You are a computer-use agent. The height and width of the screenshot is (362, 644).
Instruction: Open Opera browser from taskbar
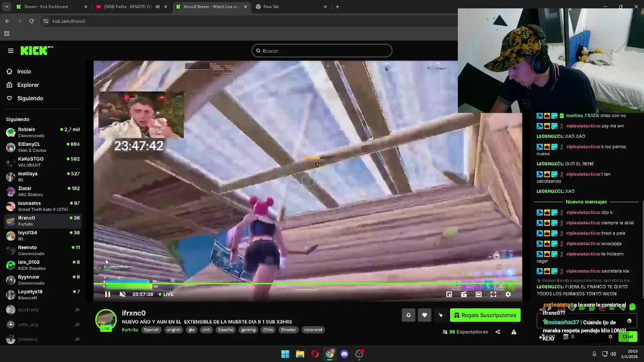tap(314, 354)
